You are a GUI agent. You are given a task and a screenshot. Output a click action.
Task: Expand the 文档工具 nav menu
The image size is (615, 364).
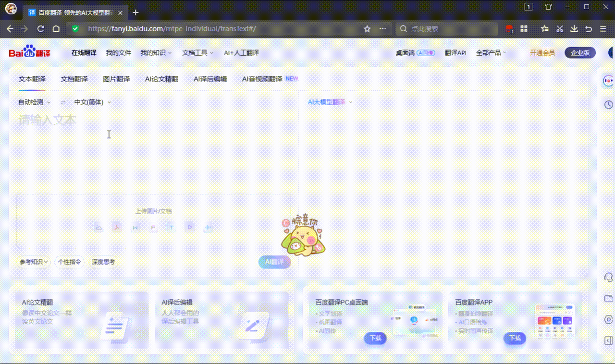pos(198,53)
